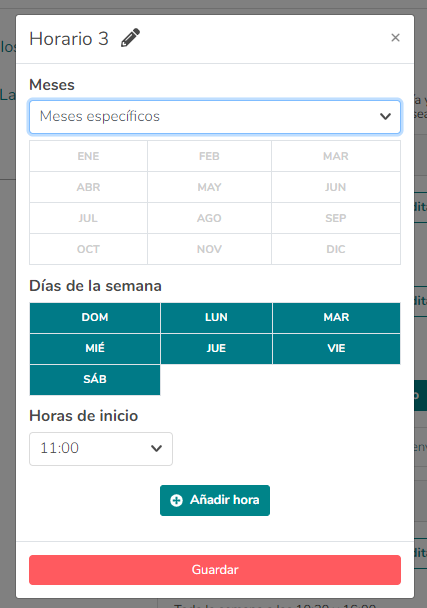Enable the DIC month cell
Image resolution: width=427 pixels, height=608 pixels.
(x=336, y=249)
